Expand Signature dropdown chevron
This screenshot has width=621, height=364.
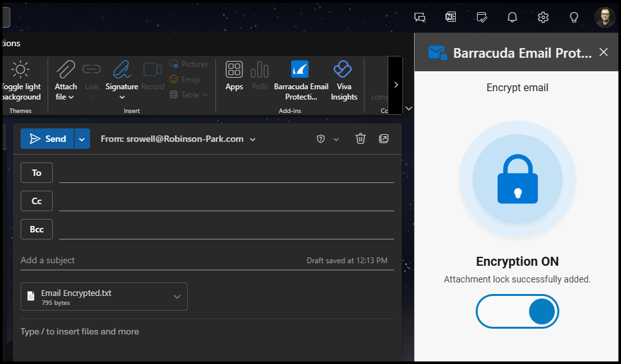pyautogui.click(x=122, y=98)
